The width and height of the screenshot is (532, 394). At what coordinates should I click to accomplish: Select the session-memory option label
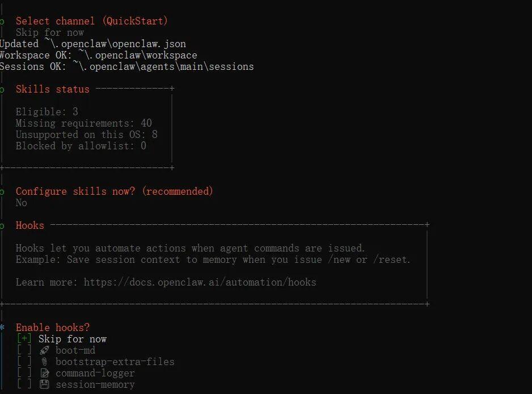tap(95, 384)
